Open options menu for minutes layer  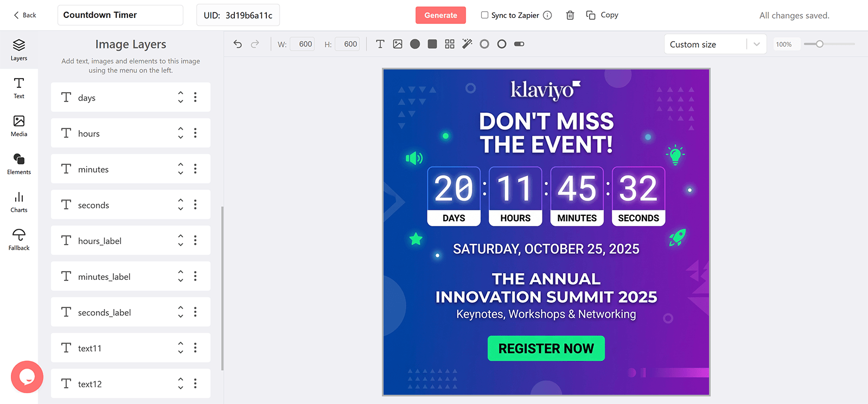tap(195, 169)
